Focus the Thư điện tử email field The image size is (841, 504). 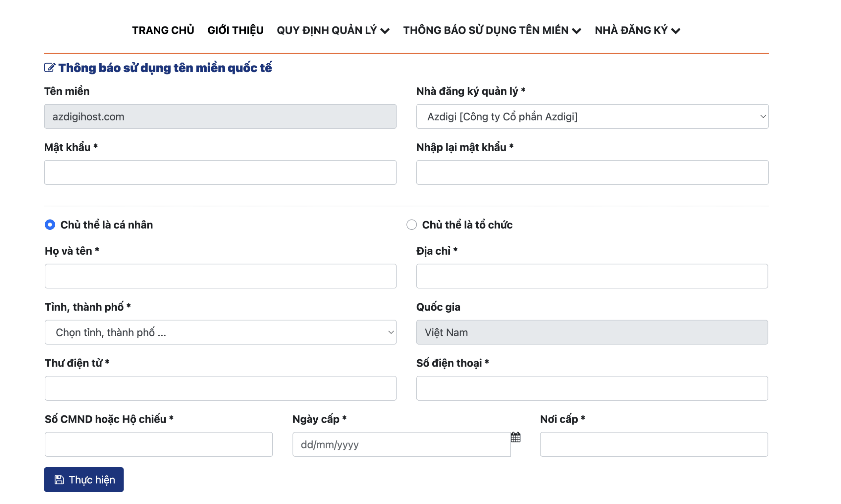(x=220, y=388)
